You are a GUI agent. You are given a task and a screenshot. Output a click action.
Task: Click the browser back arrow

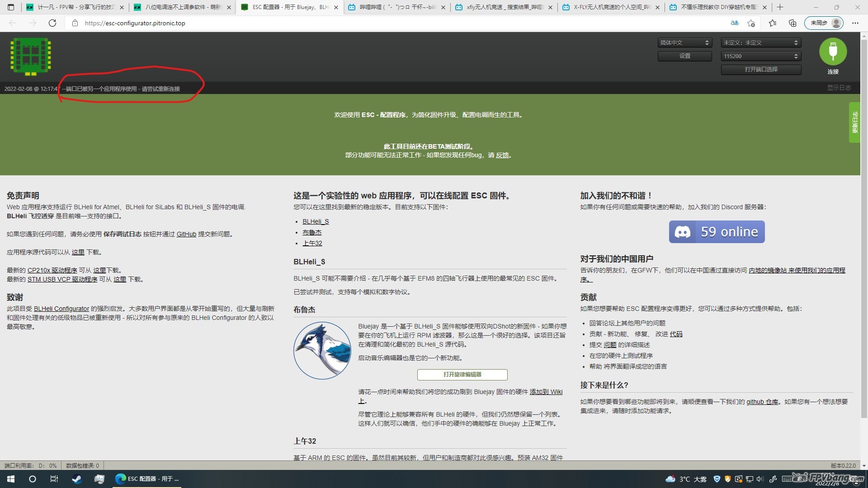tap(13, 23)
